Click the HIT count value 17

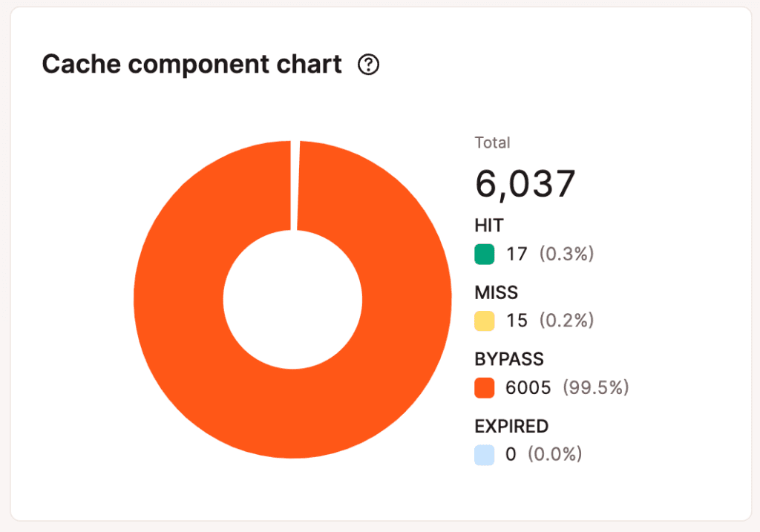[x=517, y=254]
